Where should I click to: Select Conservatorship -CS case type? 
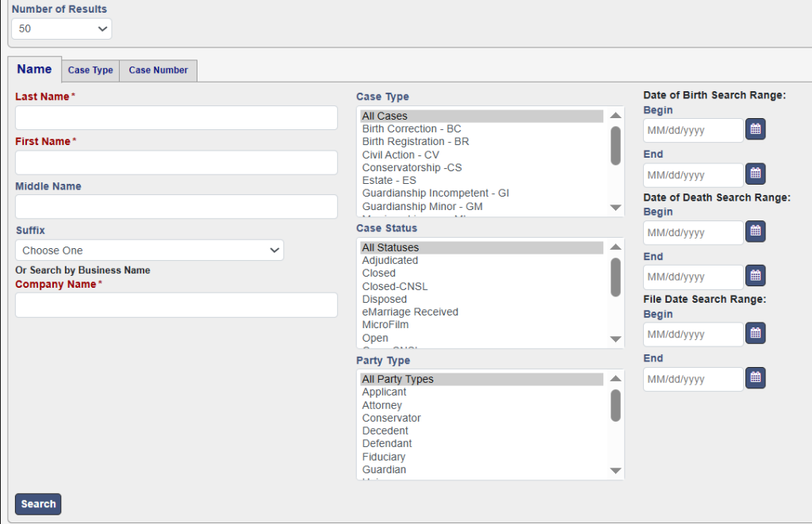point(482,168)
